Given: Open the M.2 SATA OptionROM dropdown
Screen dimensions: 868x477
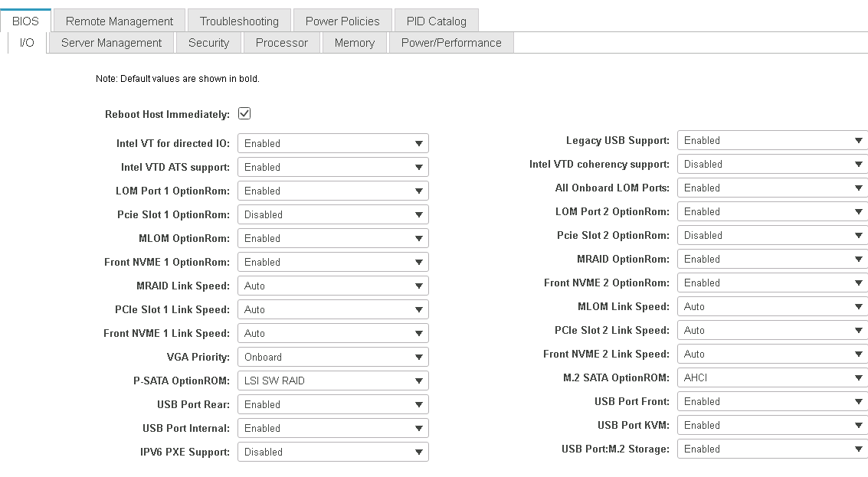Looking at the screenshot, I should pyautogui.click(x=772, y=377).
